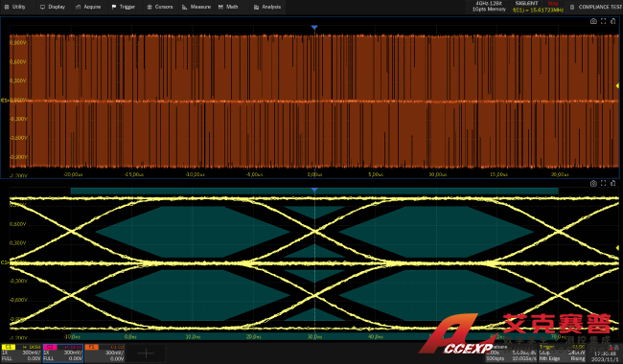Open the Math menu
The image size is (623, 364).
[x=228, y=7]
